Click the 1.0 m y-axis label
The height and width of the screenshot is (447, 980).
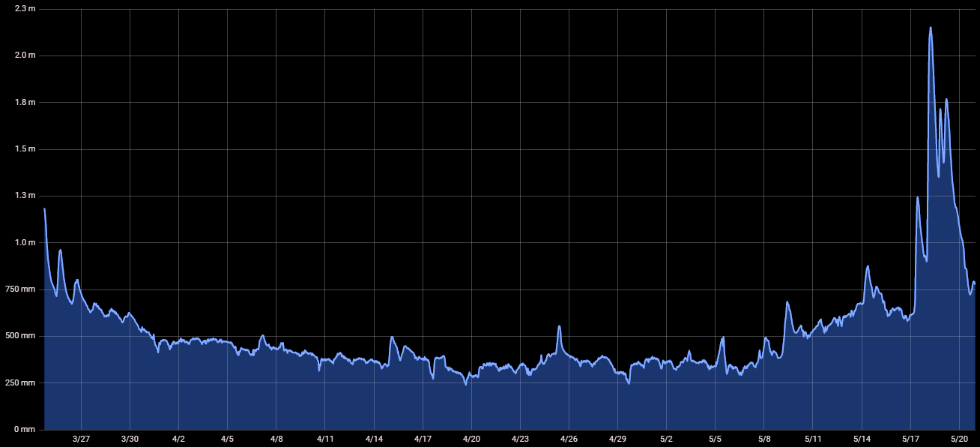click(x=25, y=242)
